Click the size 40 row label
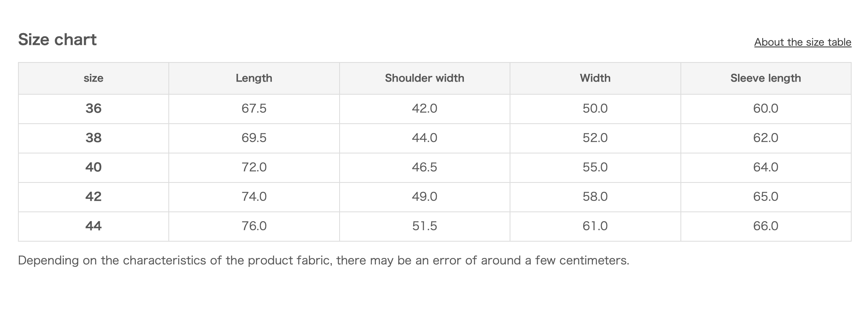Viewport: 868px width, 320px height. (x=93, y=167)
